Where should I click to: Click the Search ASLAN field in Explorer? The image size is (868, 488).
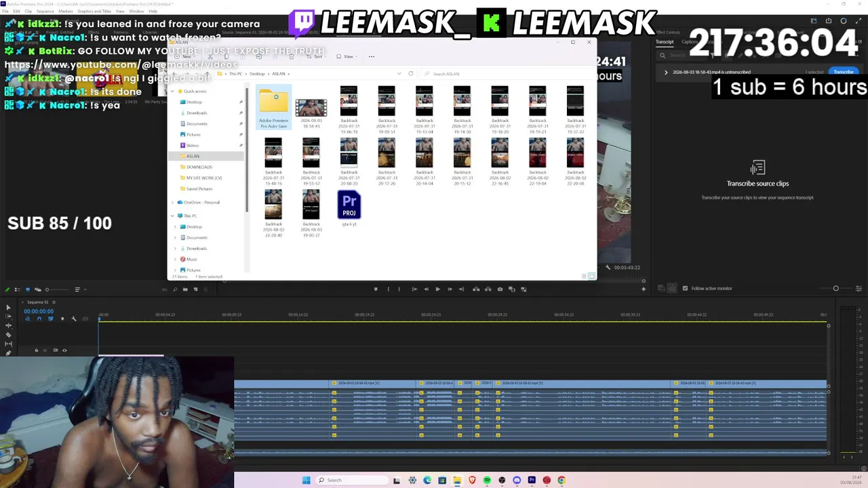(507, 74)
